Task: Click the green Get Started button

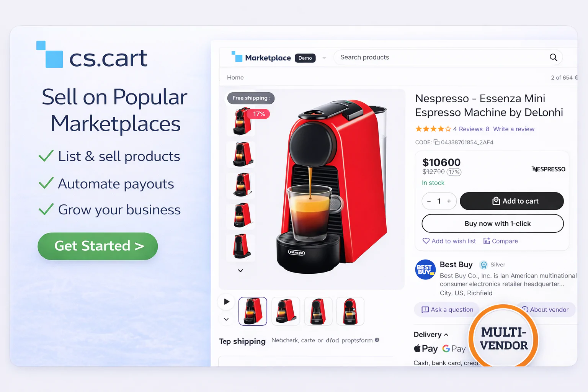Action: [x=98, y=246]
